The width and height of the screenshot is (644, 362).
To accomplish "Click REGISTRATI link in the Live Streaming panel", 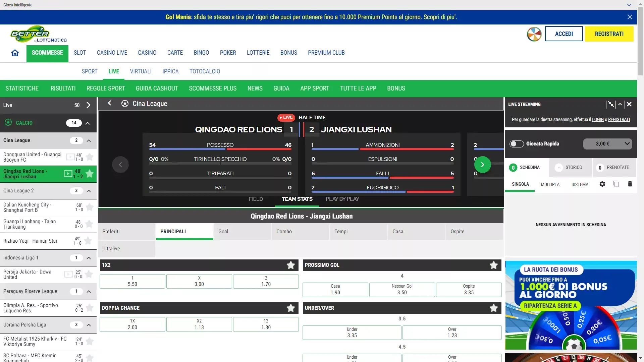I will coord(619,119).
